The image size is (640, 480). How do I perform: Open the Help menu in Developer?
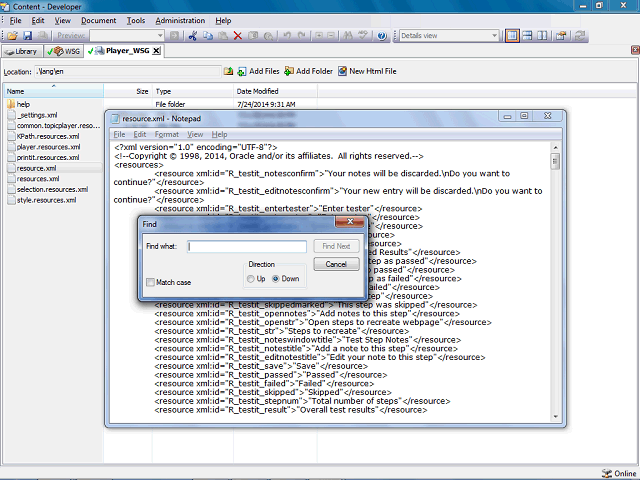pos(223,21)
